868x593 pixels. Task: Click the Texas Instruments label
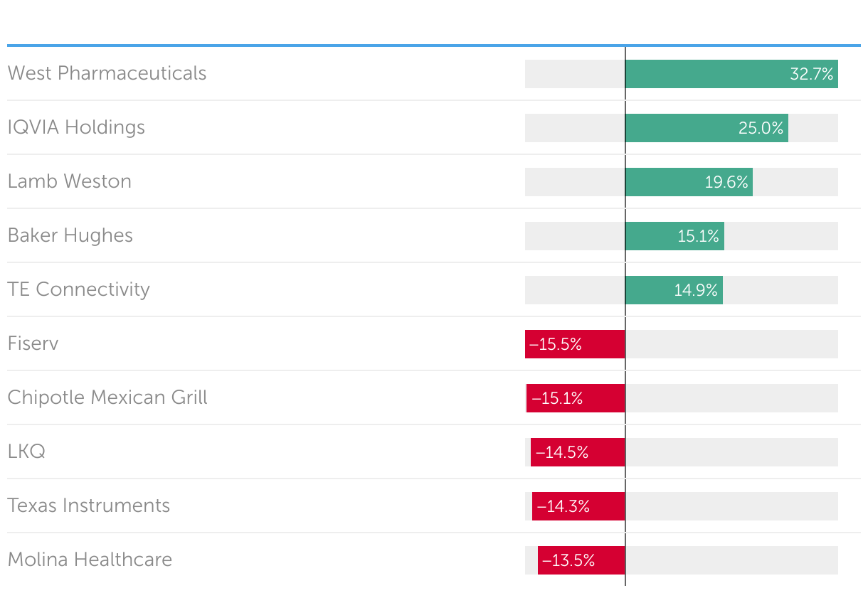point(89,506)
